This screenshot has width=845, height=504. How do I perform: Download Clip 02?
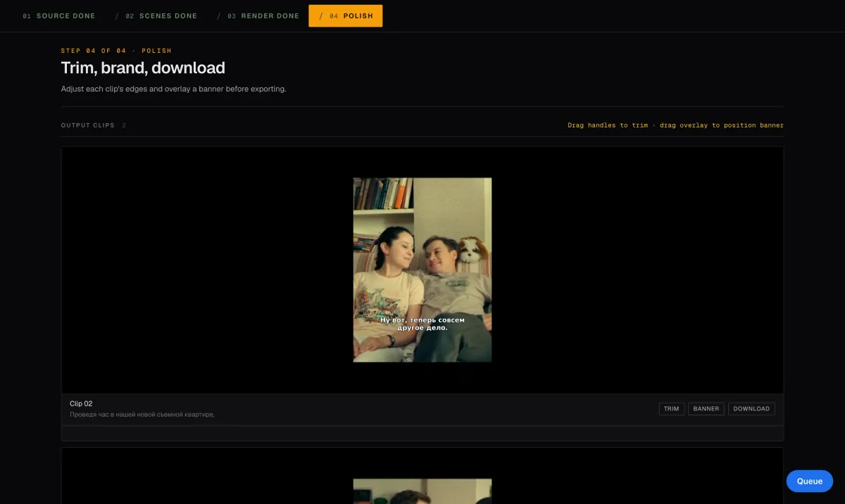(751, 408)
